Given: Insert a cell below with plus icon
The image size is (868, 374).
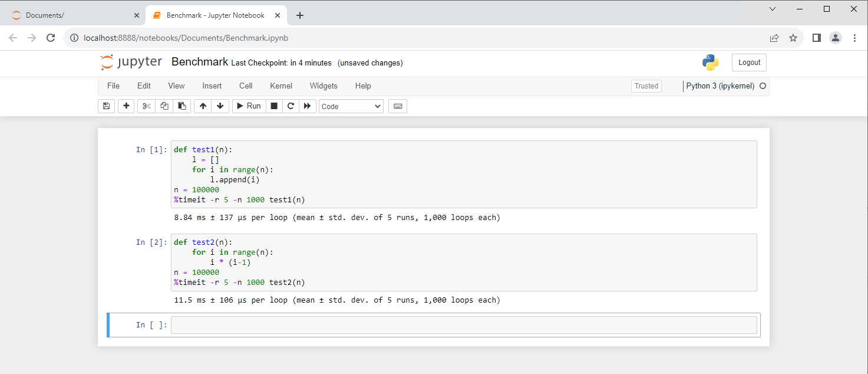Looking at the screenshot, I should coord(126,106).
